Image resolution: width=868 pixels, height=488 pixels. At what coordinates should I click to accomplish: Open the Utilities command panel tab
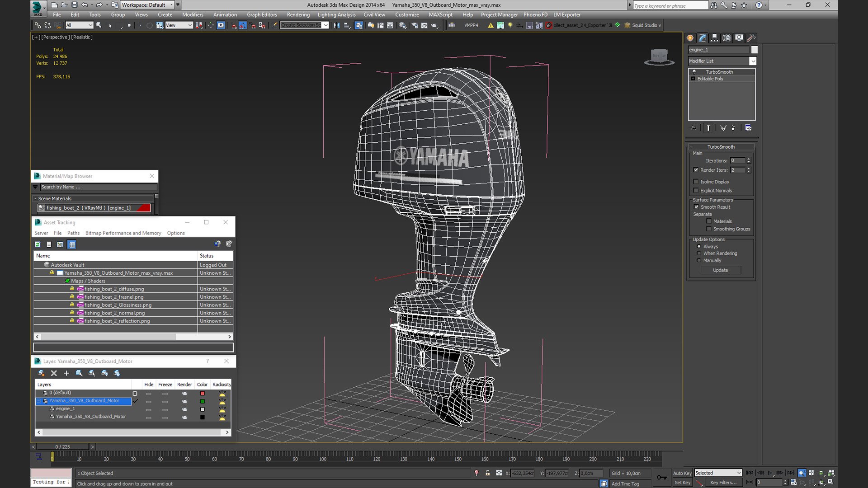(751, 38)
